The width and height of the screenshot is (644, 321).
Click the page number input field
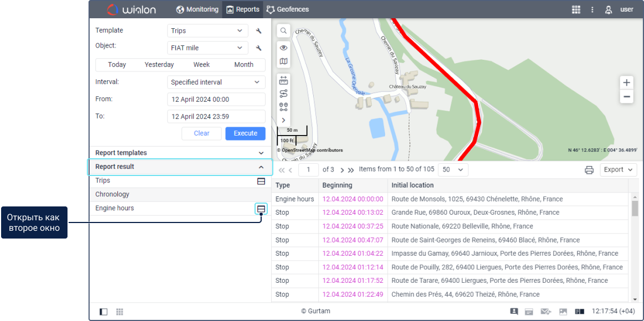309,170
